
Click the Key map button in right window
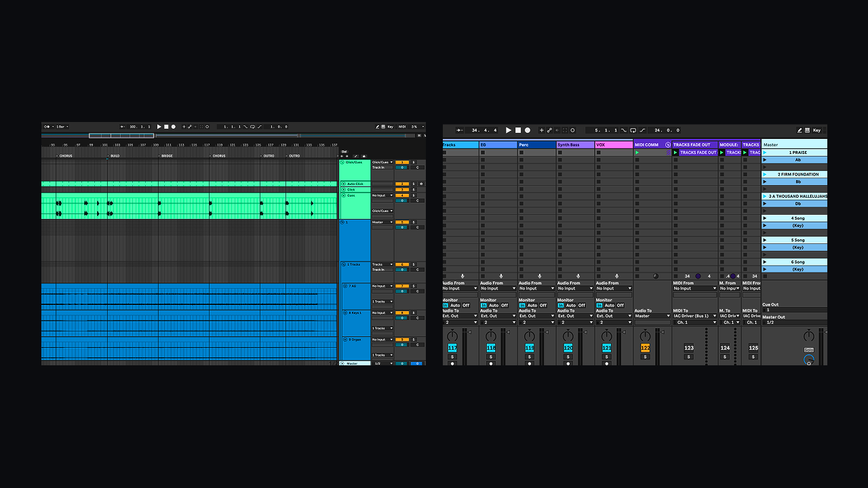pos(816,130)
